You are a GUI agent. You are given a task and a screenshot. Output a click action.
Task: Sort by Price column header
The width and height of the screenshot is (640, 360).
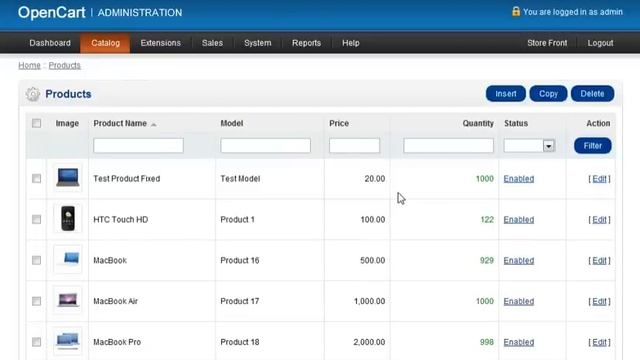(x=339, y=123)
